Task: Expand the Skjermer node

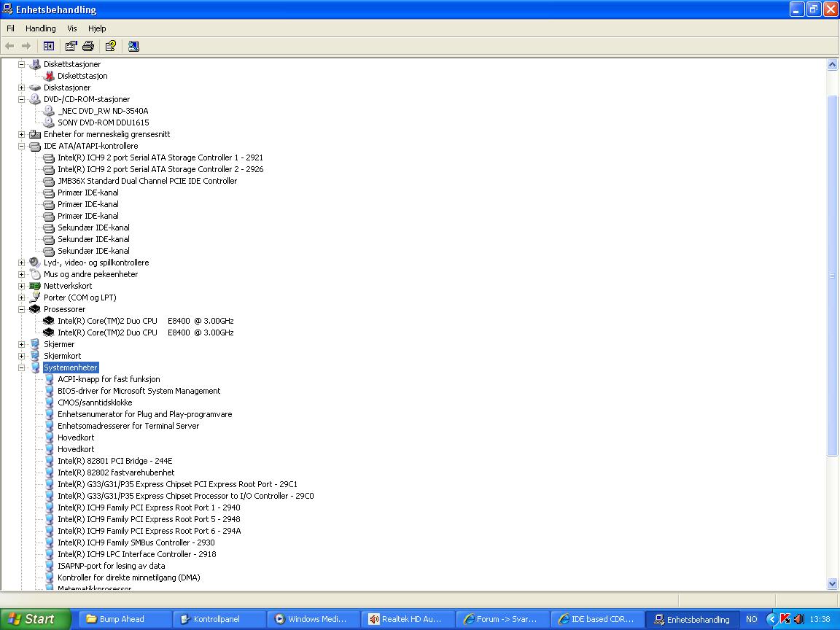Action: pyautogui.click(x=21, y=344)
